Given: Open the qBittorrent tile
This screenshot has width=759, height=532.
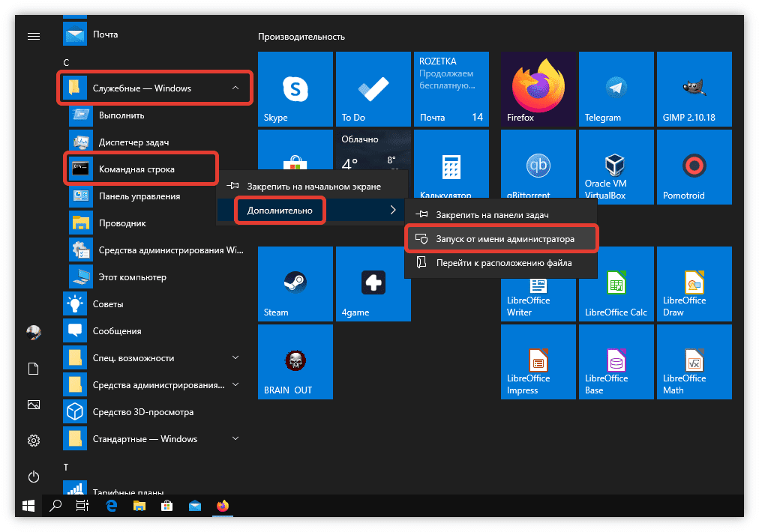Looking at the screenshot, I should coord(538,164).
